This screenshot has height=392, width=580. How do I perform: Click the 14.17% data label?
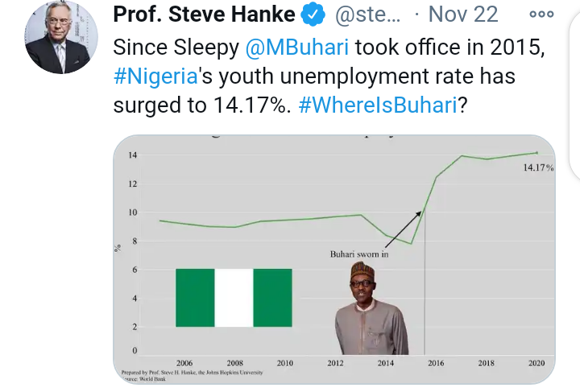(x=538, y=167)
